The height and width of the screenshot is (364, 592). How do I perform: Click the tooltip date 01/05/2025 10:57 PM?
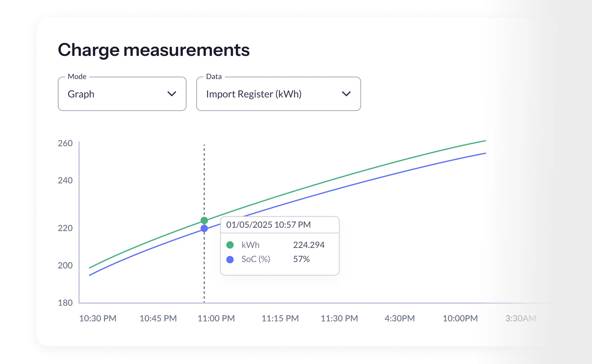(x=268, y=225)
